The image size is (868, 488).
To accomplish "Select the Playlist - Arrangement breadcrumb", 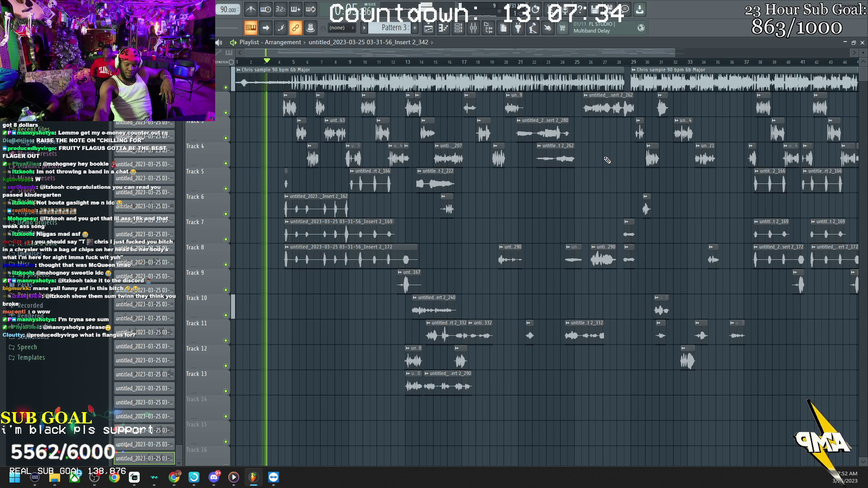I will point(270,42).
